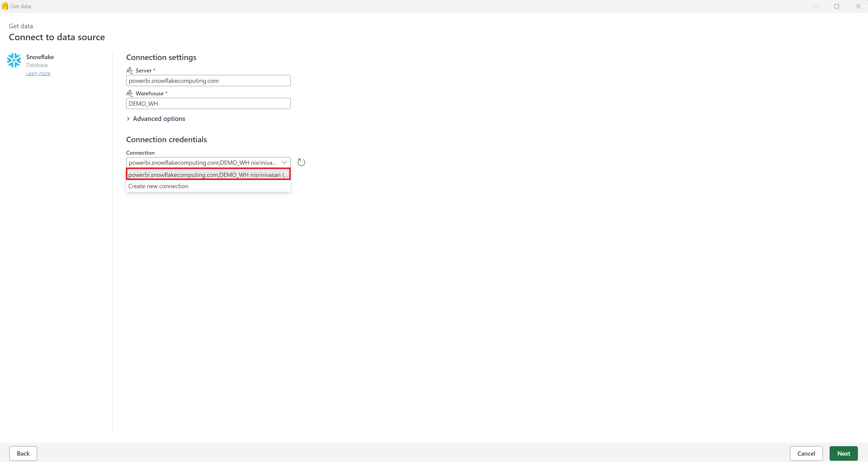868x462 pixels.
Task: Click the Warehouse field icon
Action: tap(129, 93)
